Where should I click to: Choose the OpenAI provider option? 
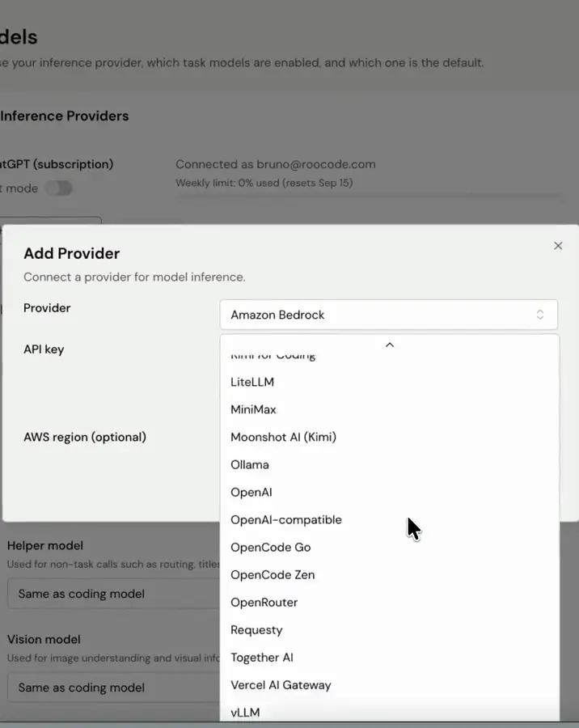coord(390,492)
